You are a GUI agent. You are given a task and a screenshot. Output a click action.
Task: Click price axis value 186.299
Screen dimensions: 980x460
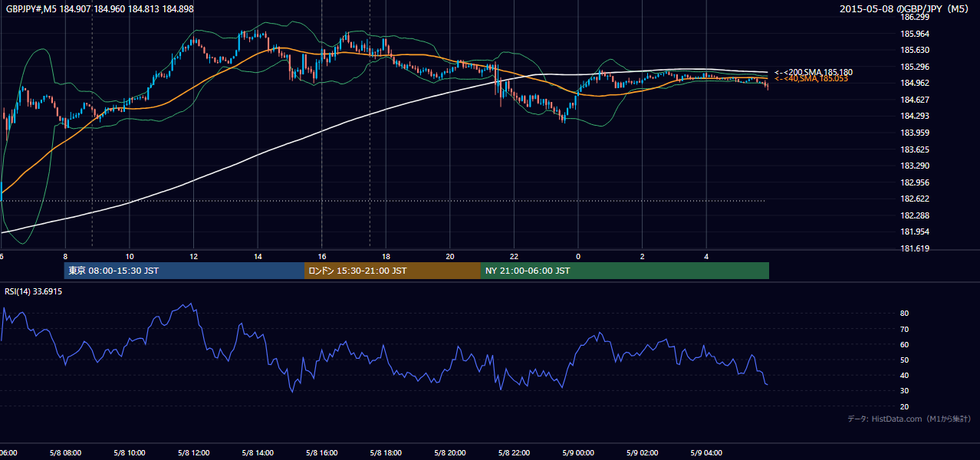[x=916, y=17]
